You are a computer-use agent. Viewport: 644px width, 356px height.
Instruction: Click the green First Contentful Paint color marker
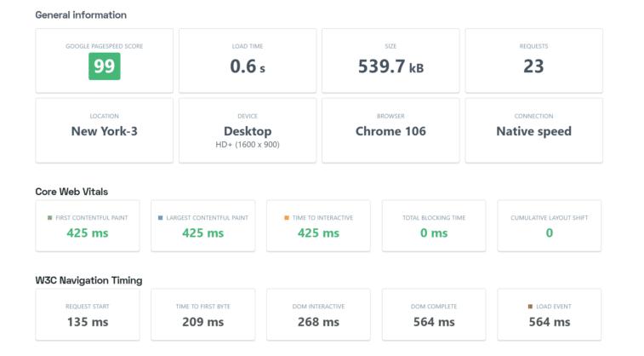point(50,218)
